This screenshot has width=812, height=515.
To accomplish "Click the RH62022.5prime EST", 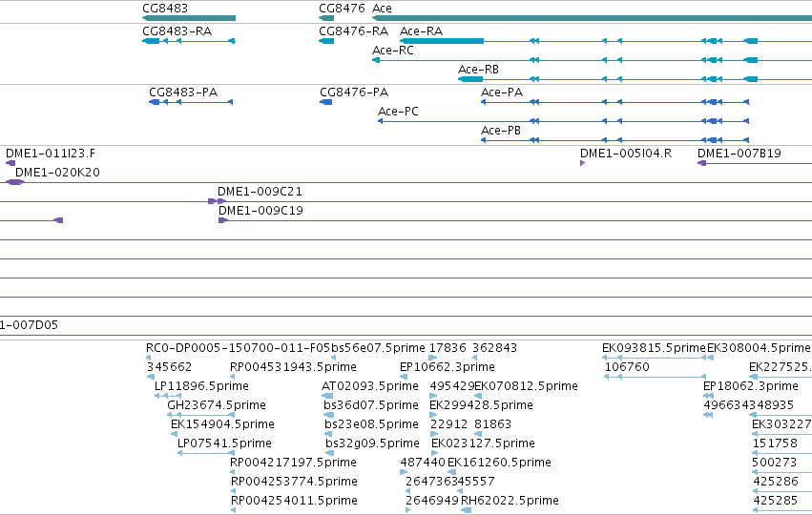I will point(510,501).
